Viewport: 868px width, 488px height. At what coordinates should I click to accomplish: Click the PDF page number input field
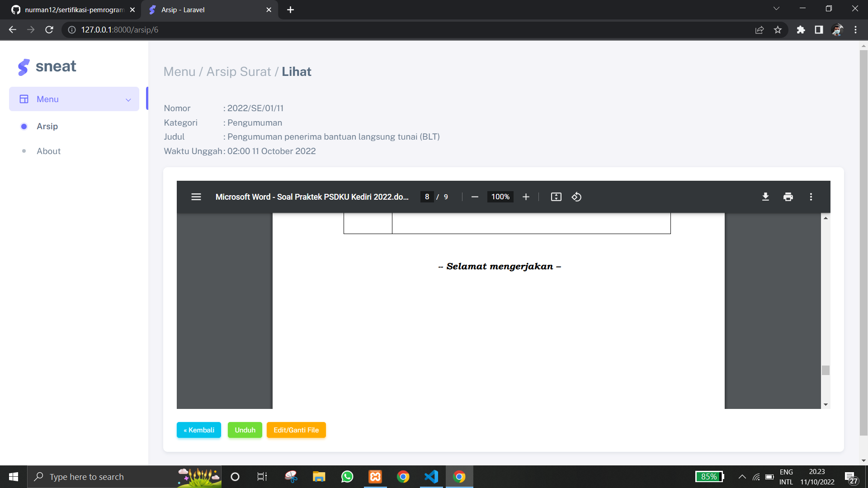tap(427, 197)
